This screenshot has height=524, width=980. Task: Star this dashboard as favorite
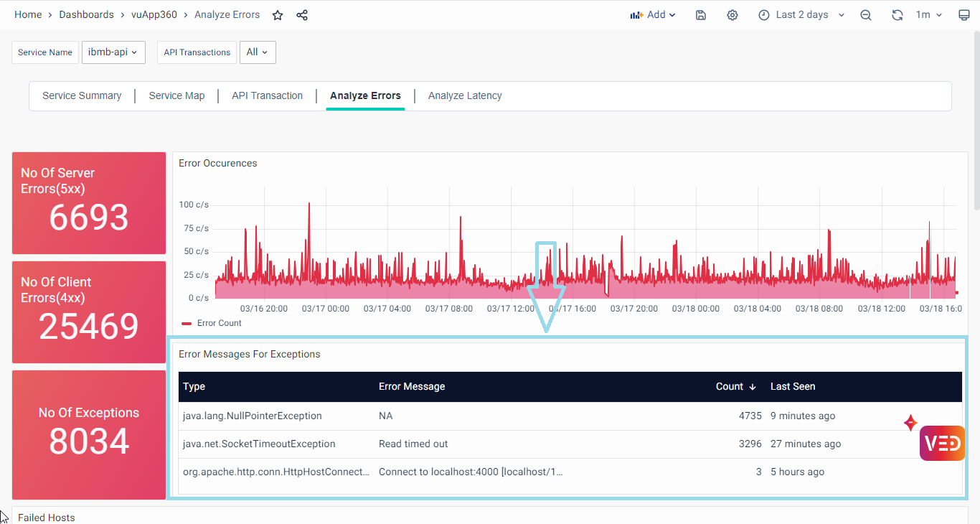[278, 15]
